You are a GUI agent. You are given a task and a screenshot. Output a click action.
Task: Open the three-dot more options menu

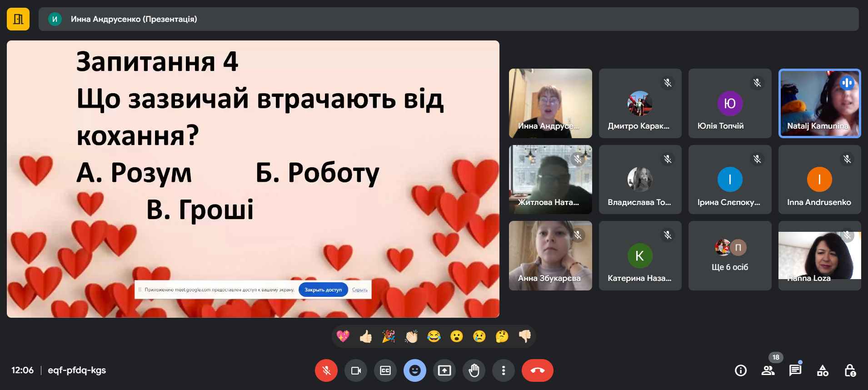click(503, 370)
